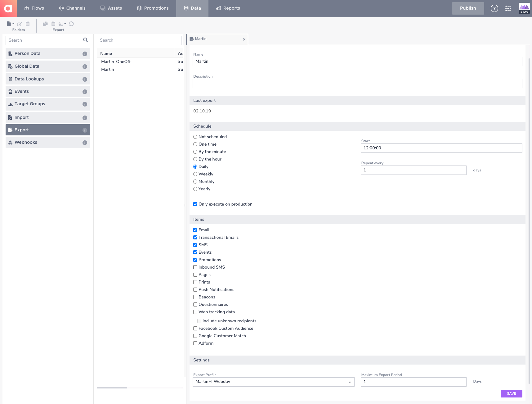The width and height of the screenshot is (532, 404).
Task: Uncheck Transactional Emails checkbox
Action: [x=195, y=238]
